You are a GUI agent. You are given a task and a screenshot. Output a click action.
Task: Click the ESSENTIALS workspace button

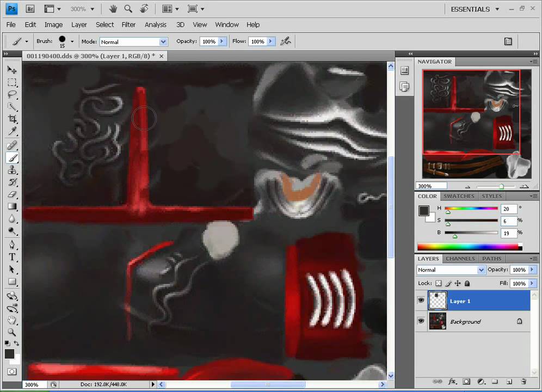tap(470, 9)
